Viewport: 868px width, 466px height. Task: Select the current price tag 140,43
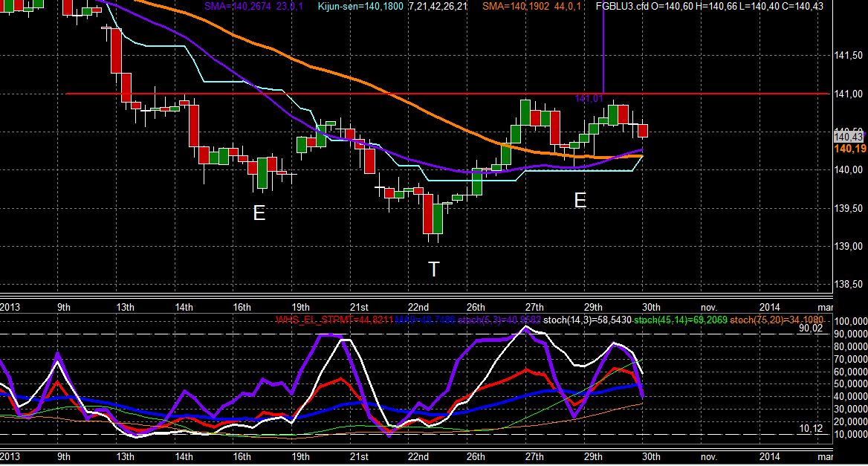coord(848,137)
